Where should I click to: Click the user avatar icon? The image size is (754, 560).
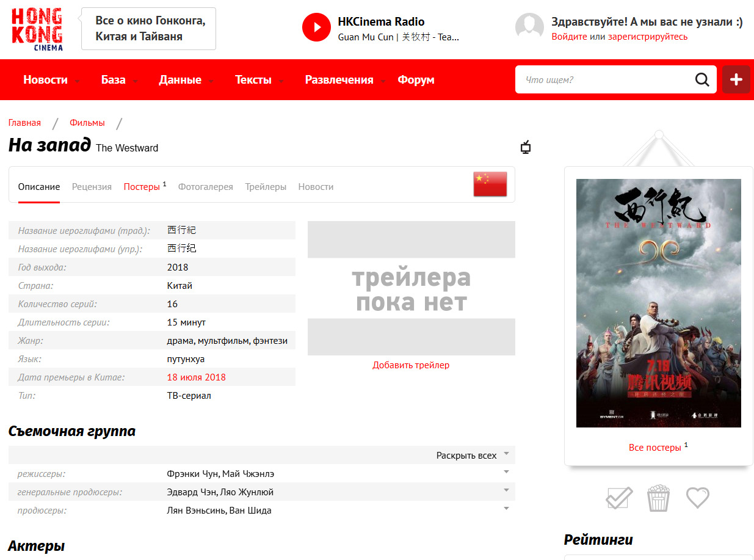[x=529, y=27]
